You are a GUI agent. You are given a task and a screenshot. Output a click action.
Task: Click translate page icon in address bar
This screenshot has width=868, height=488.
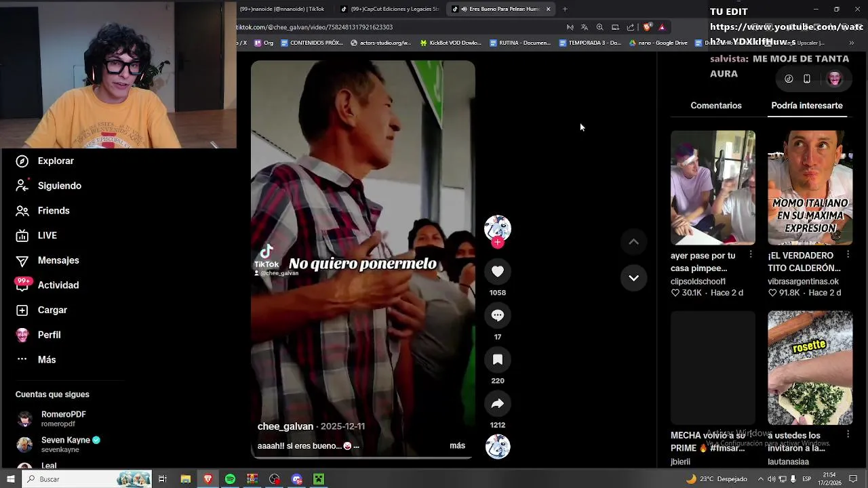585,27
